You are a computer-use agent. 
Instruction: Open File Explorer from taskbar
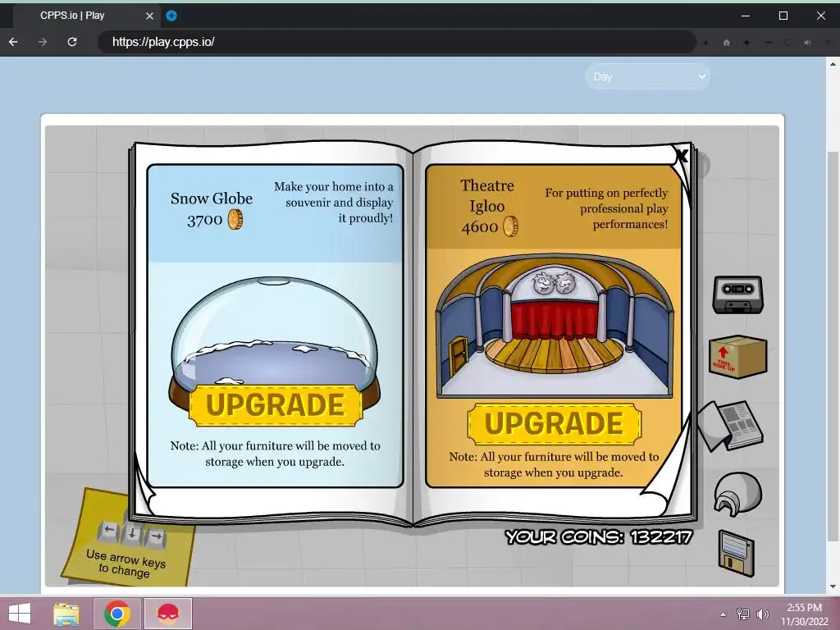[x=66, y=614]
